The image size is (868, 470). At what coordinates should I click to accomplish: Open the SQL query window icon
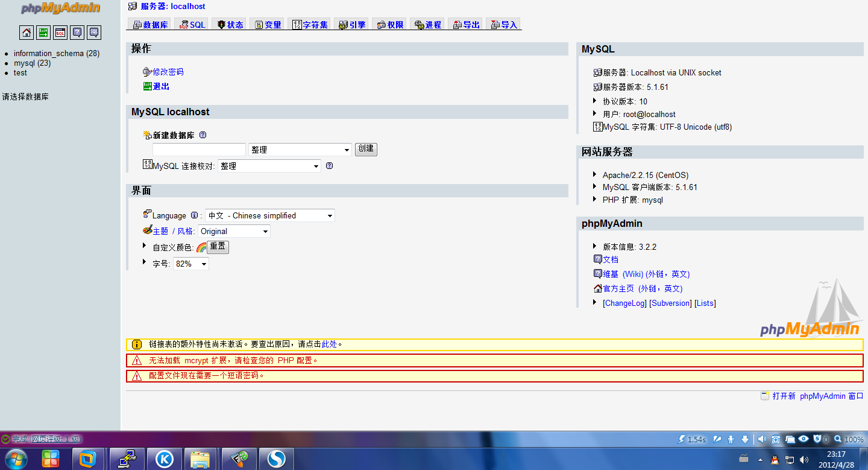(60, 33)
